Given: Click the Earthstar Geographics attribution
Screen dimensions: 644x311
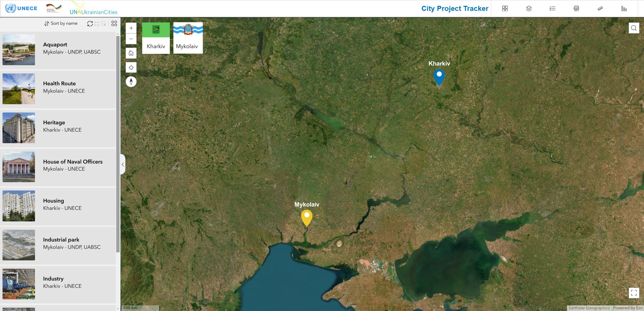Looking at the screenshot, I should (589, 308).
